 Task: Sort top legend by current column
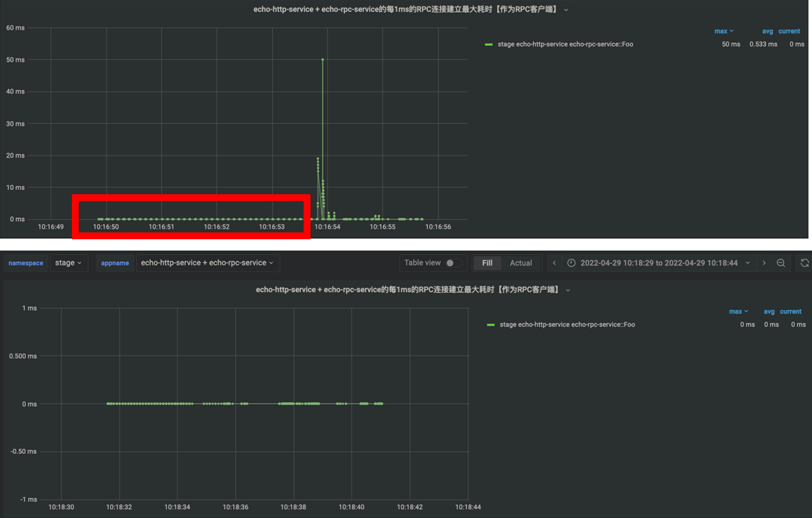pyautogui.click(x=789, y=31)
